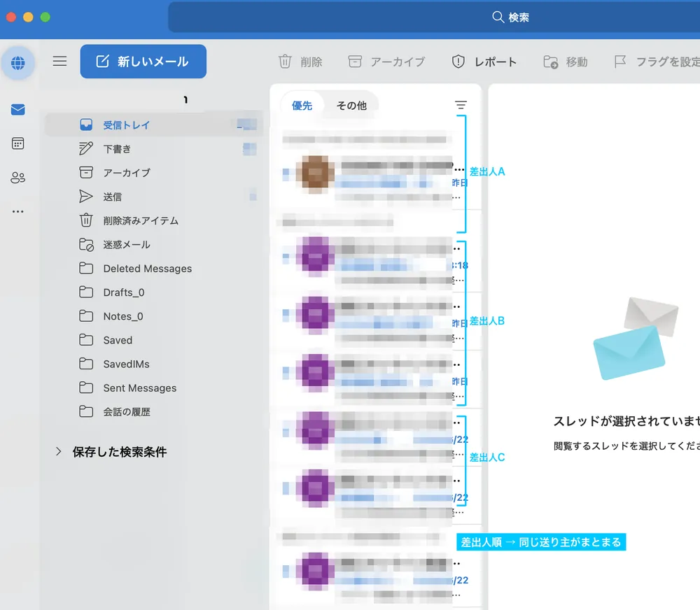
Task: Select the 削除済みアイテム folder
Action: (154, 220)
